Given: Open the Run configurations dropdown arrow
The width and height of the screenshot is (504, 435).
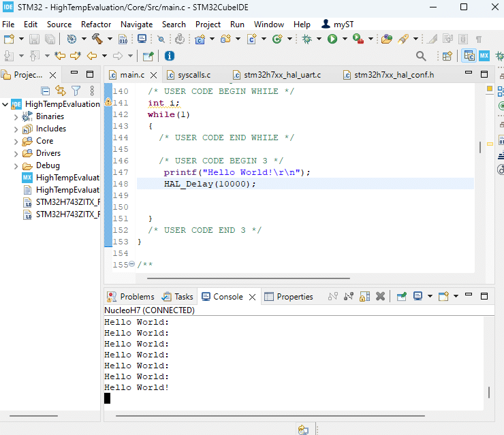Looking at the screenshot, I should [x=345, y=39].
